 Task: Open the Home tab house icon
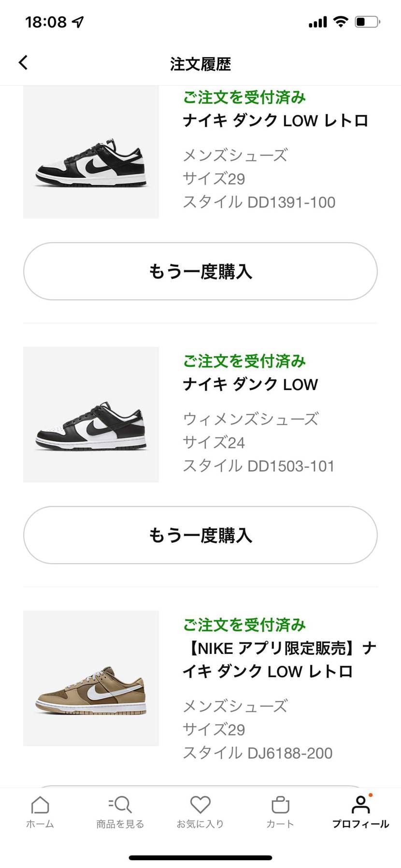(40, 806)
